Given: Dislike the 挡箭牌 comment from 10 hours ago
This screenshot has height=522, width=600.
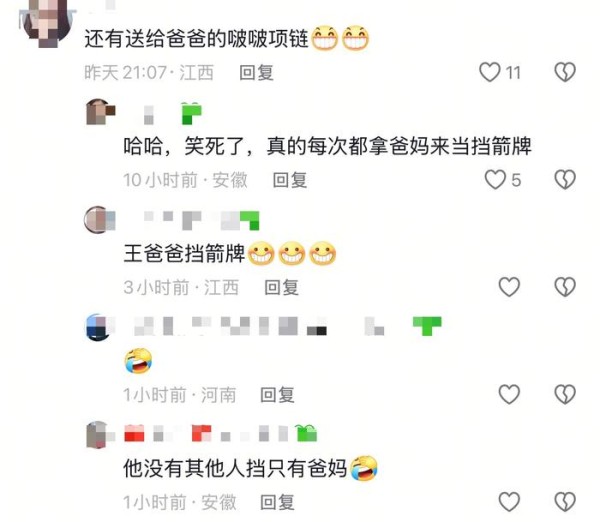Looking at the screenshot, I should coord(565,179).
